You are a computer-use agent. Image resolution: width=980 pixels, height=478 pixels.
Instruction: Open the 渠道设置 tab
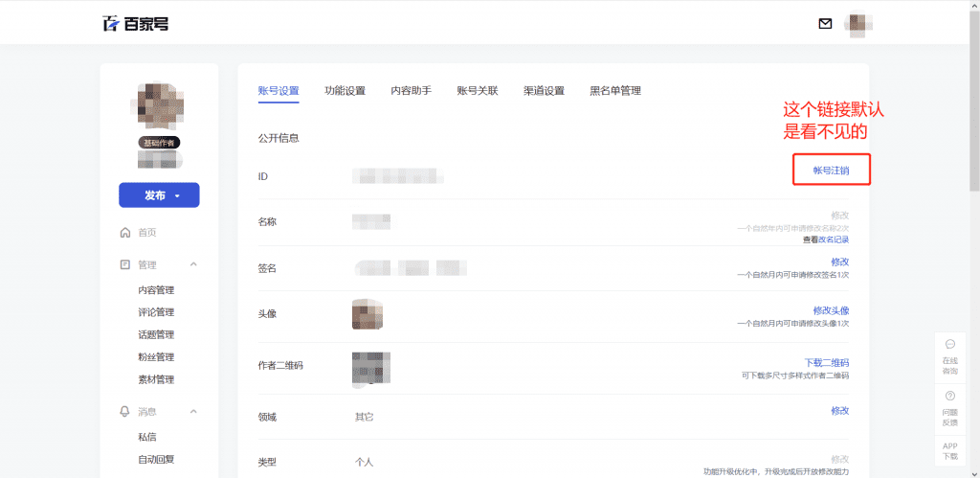544,91
